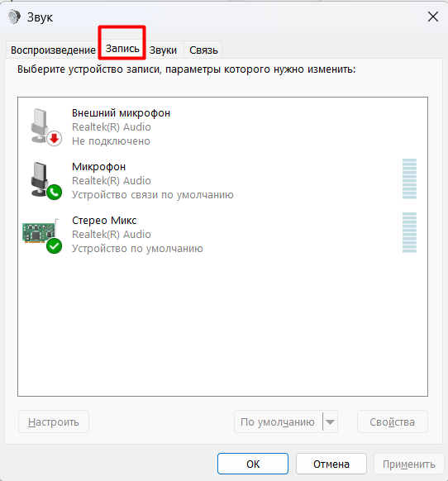
Task: Click the Настроить button
Action: click(x=54, y=421)
